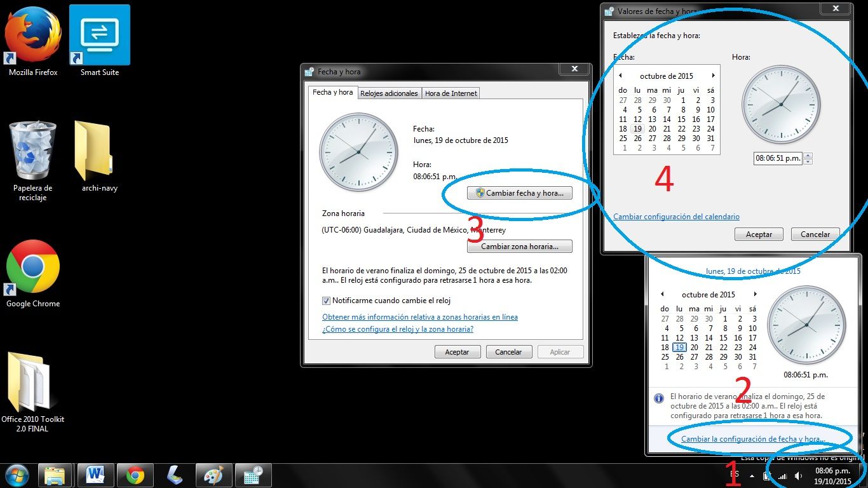The width and height of the screenshot is (868, 488).
Task: Click Cancelar in the Valores de fecha y hora dialog
Action: click(815, 234)
